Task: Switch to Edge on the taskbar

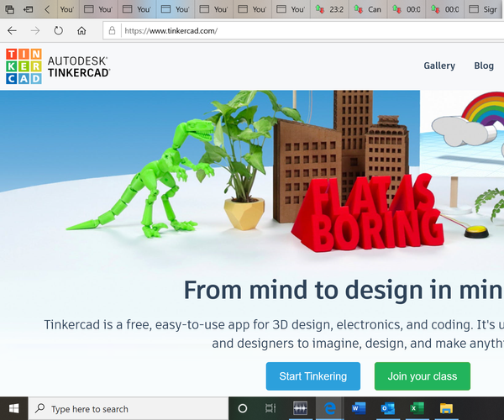Action: coord(330,408)
